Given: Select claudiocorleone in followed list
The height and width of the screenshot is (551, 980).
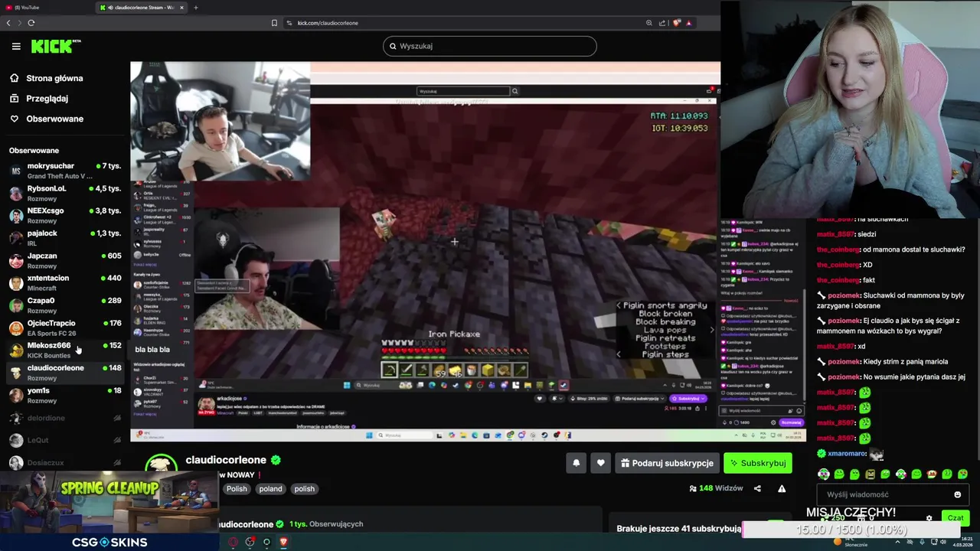Looking at the screenshot, I should tap(65, 373).
